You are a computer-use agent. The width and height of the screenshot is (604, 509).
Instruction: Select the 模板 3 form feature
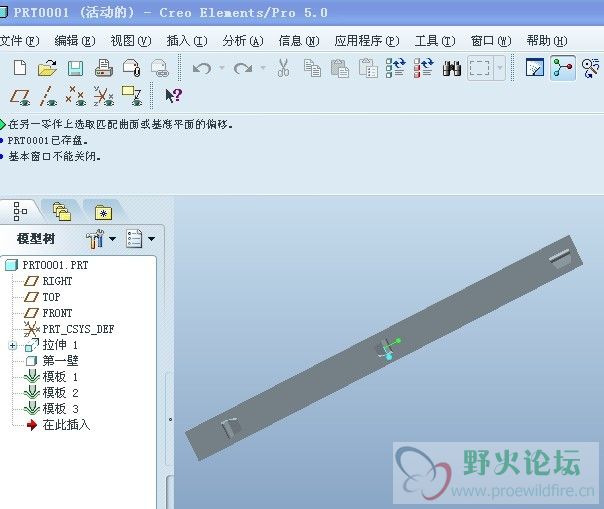pos(51,409)
